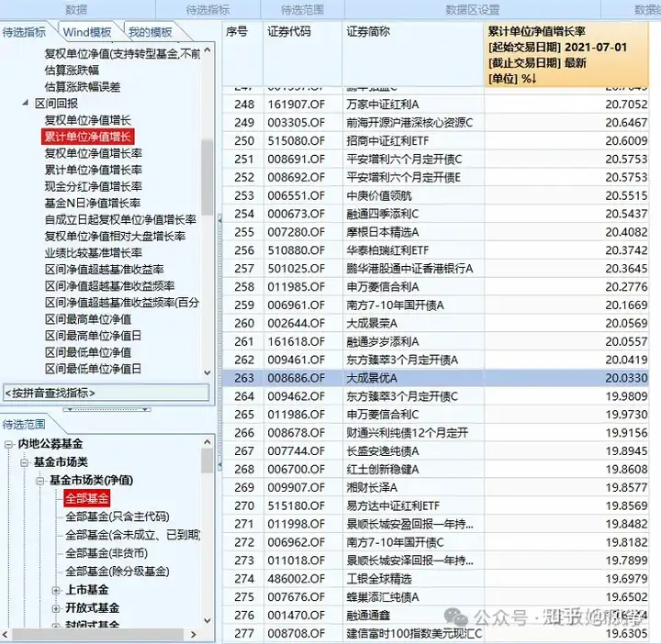The height and width of the screenshot is (644, 661).
Task: Click 易方达中证红利ETF fund name
Action: 393,505
